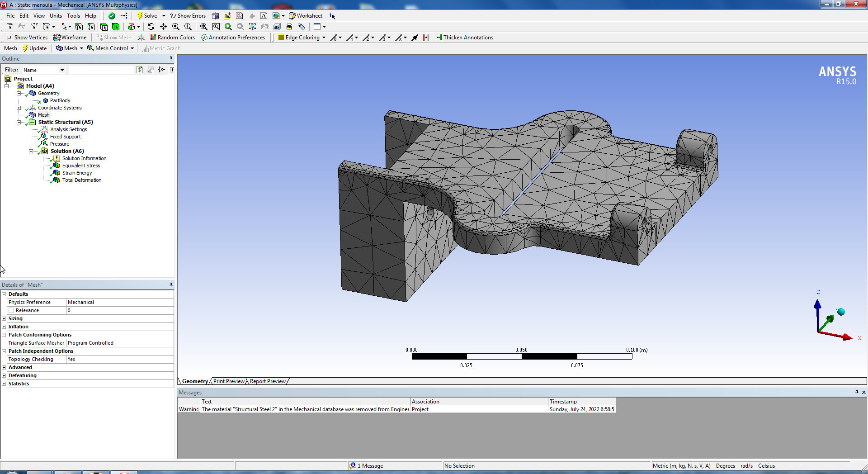868x474 pixels.
Task: Select the Pan view tool
Action: 163,27
